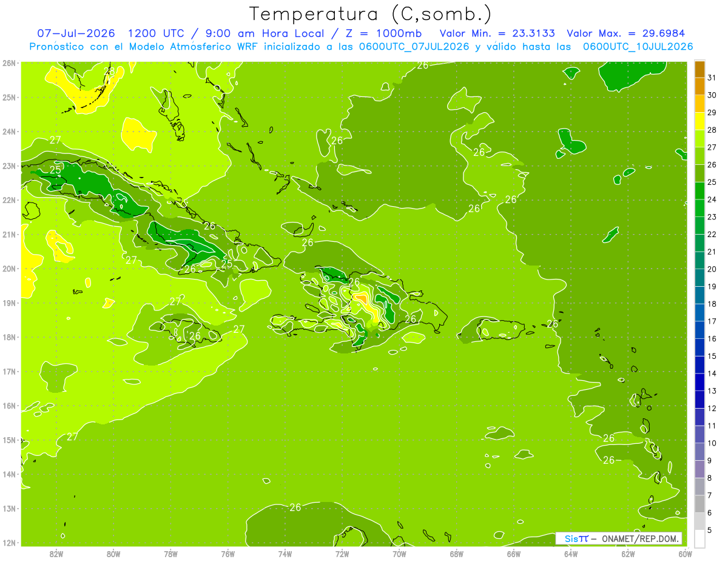This screenshot has width=728, height=562.
Task: Click the "20N" latitude axis label
Action: 9,269
